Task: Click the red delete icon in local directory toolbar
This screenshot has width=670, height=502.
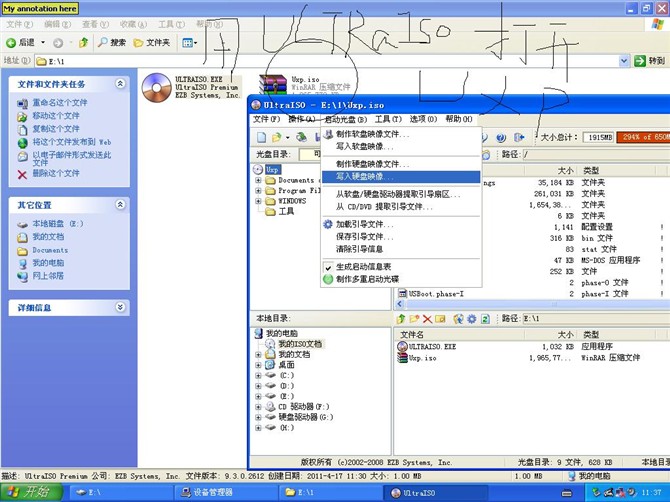Action: tap(426, 318)
